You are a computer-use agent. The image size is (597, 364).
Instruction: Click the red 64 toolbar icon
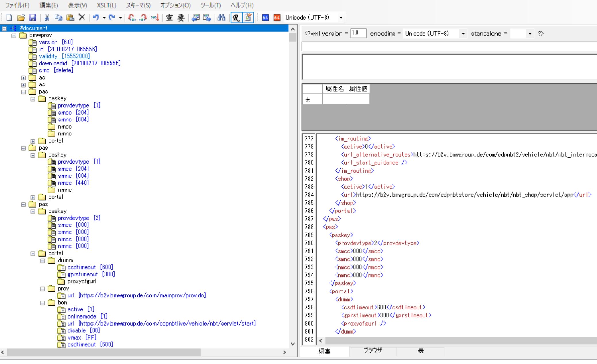pyautogui.click(x=277, y=18)
